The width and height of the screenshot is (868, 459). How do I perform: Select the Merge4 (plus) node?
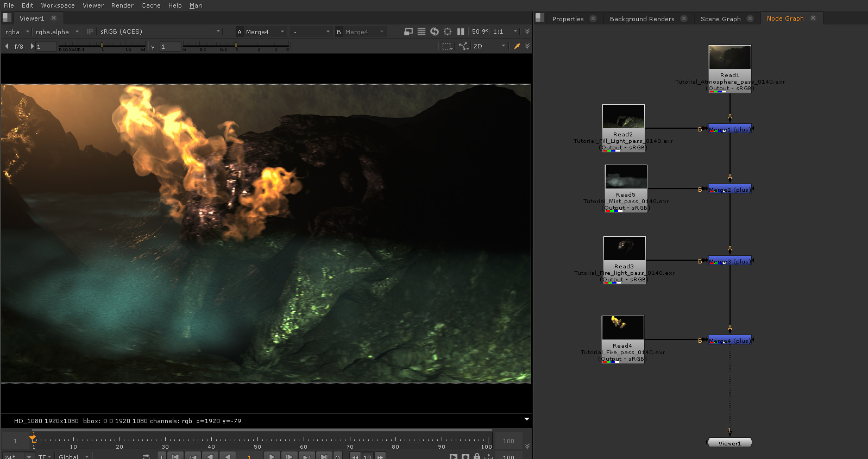click(729, 341)
